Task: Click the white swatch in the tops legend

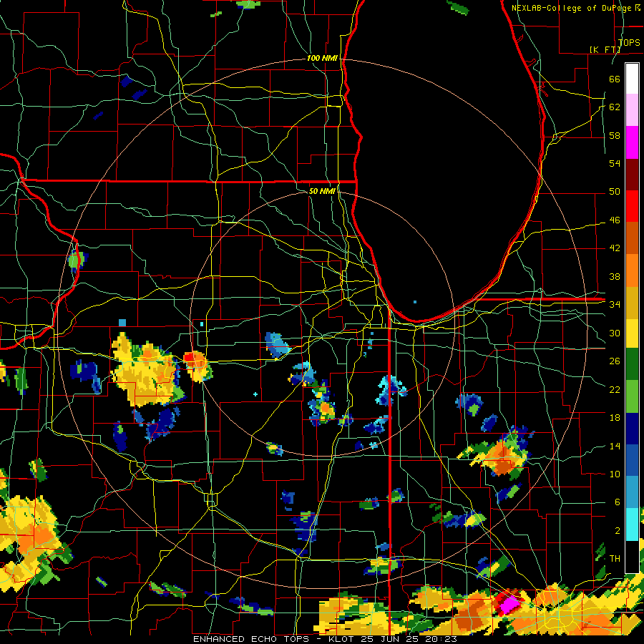Action: pyautogui.click(x=632, y=79)
